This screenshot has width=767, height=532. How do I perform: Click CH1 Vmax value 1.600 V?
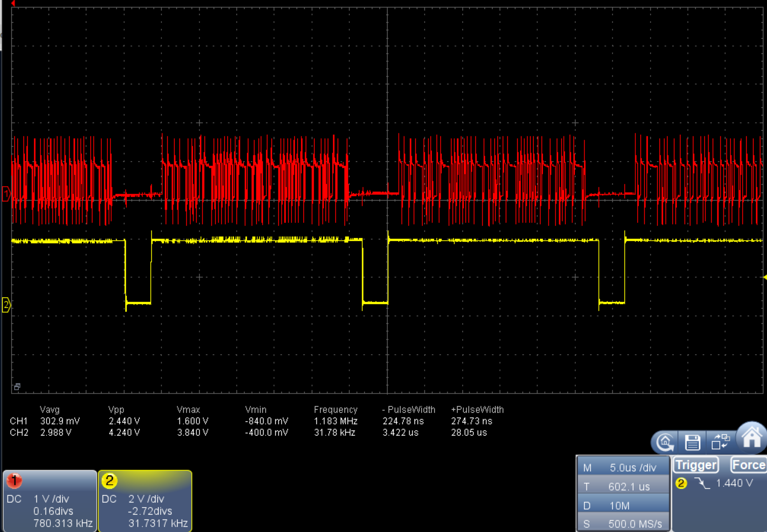coord(193,421)
